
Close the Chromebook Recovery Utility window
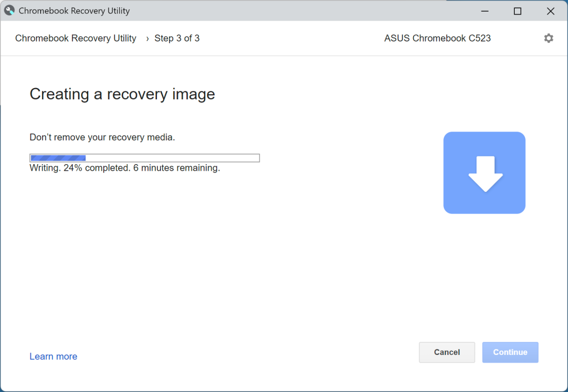tap(551, 11)
